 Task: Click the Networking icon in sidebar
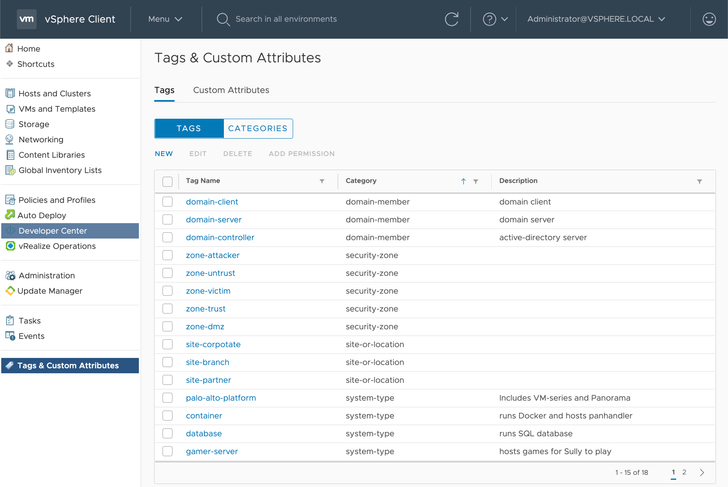tap(10, 140)
